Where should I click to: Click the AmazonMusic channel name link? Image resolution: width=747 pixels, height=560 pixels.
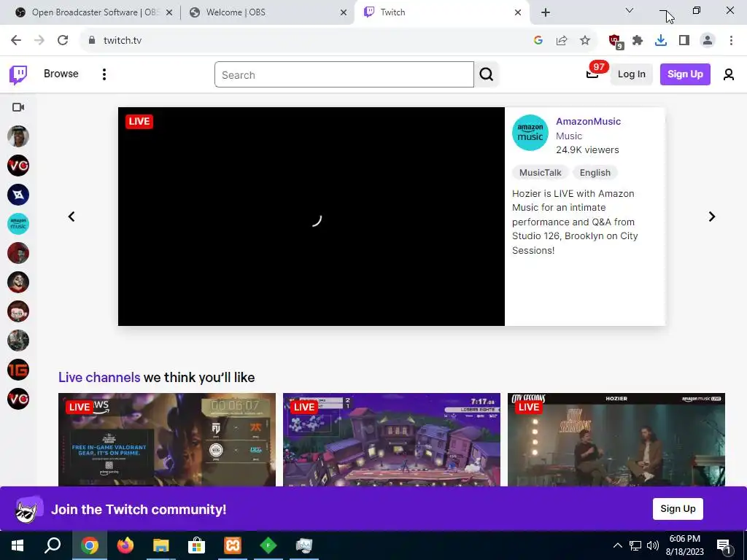tap(589, 122)
